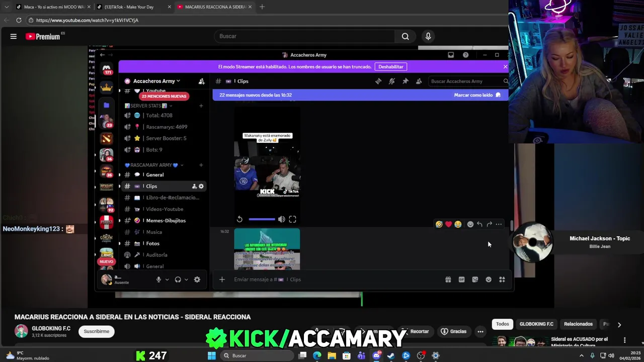This screenshot has height=362, width=644.
Task: Click 23 Menciones Nuevas red pill
Action: [x=164, y=96]
